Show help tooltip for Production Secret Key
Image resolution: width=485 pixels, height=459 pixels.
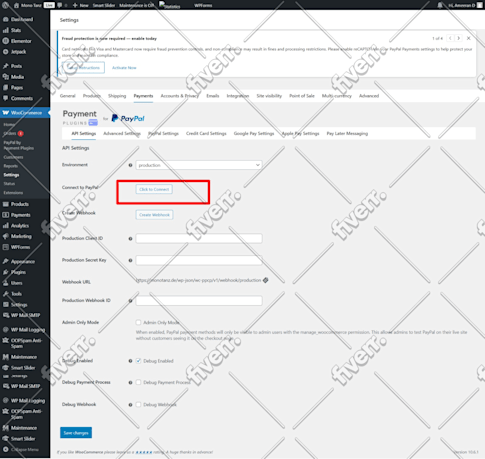click(130, 260)
